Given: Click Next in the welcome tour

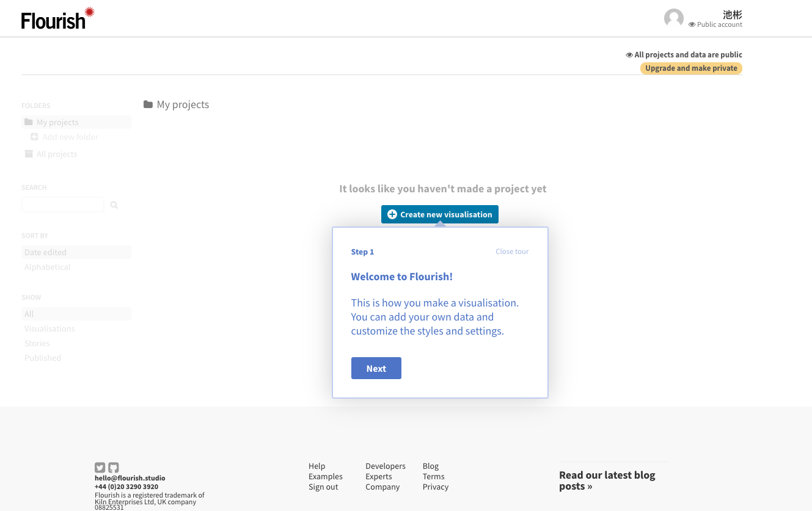Looking at the screenshot, I should tap(376, 368).
